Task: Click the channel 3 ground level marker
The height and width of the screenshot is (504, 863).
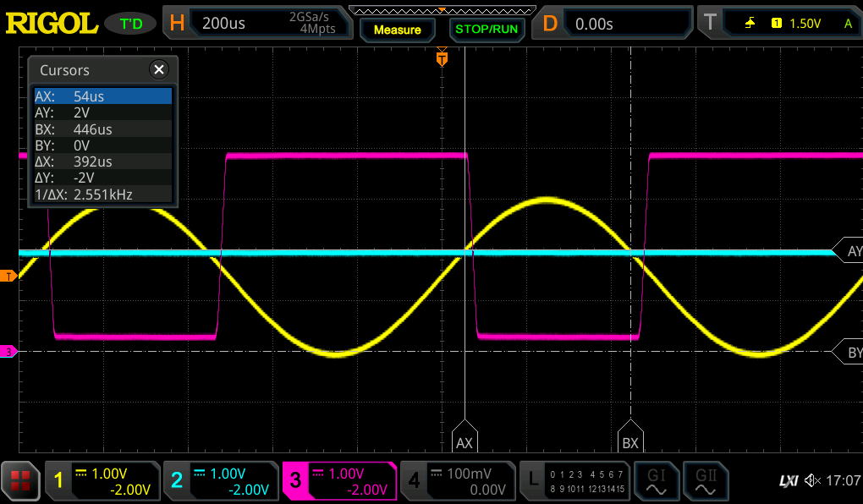Action: pos(8,351)
